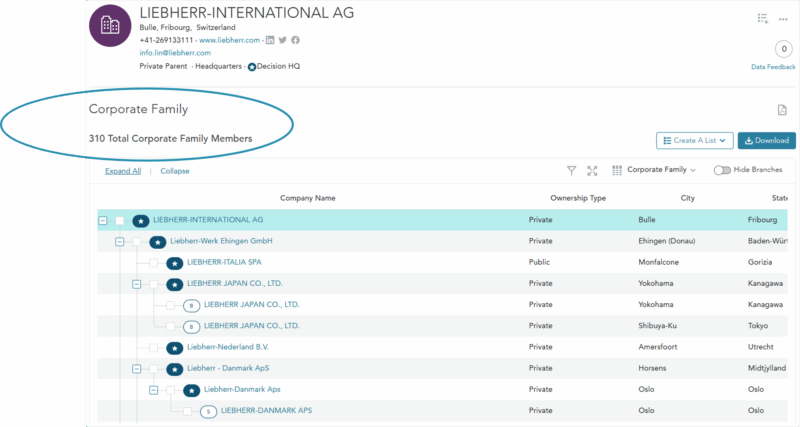The width and height of the screenshot is (800, 427).
Task: Click the Data Feedback counter circle
Action: (784, 49)
